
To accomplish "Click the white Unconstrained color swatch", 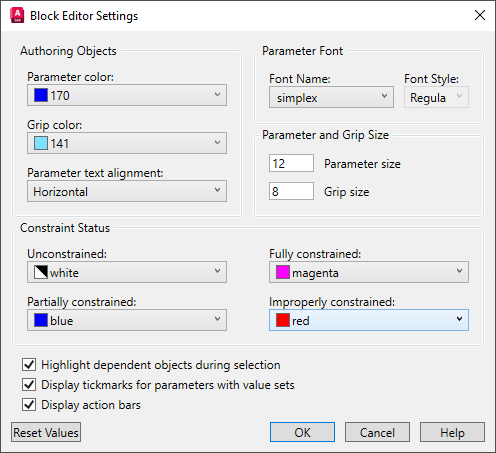I will (41, 272).
